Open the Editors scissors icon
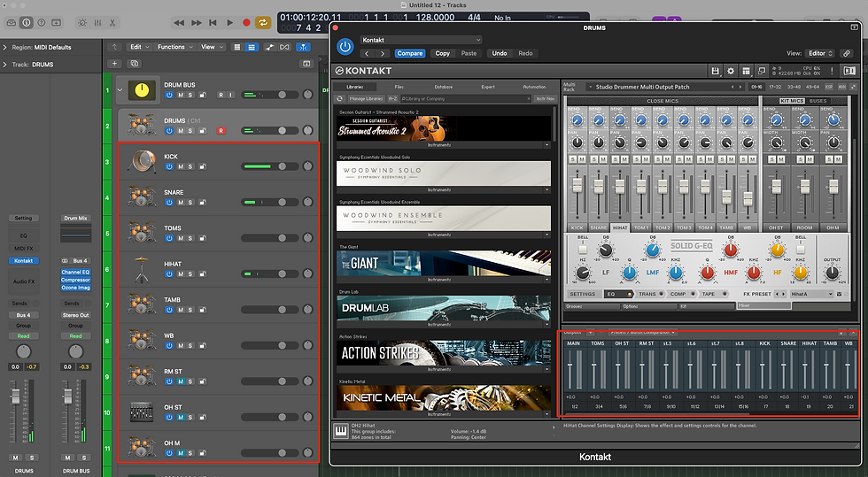Viewport: 868px width, 477px height. coord(112,23)
